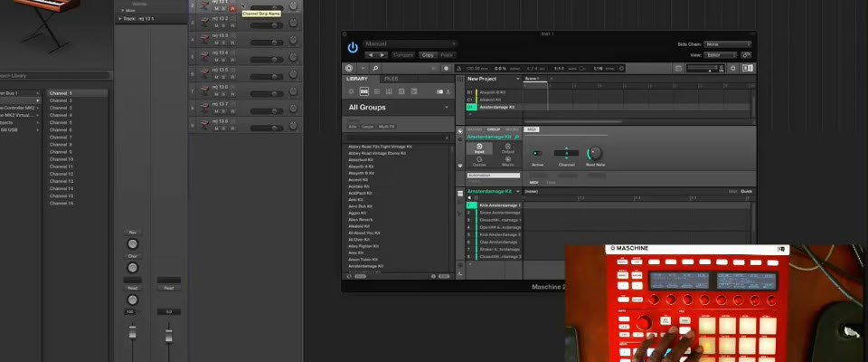Click the metronome icon in Maschine header
The width and height of the screenshot is (868, 362).
pyautogui.click(x=459, y=68)
